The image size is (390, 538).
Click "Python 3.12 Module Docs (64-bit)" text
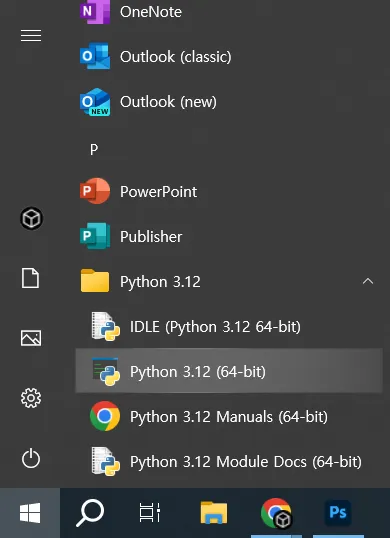(x=246, y=462)
